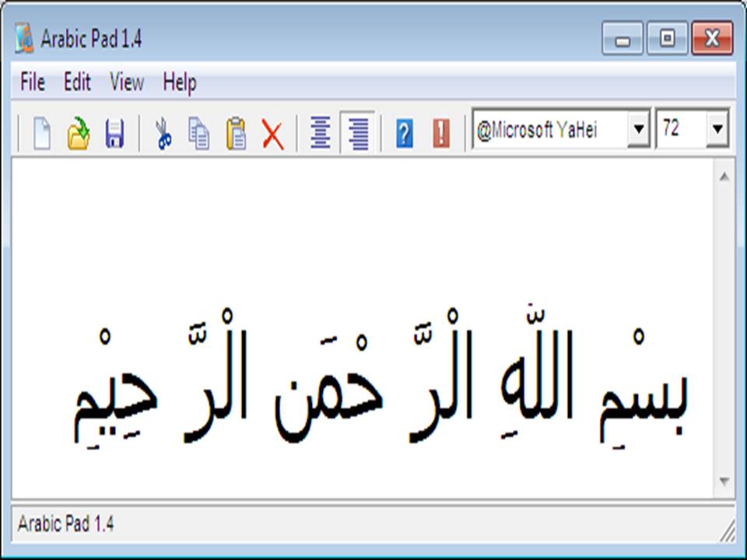Create a new document
Image resolution: width=747 pixels, height=560 pixels.
pyautogui.click(x=43, y=132)
